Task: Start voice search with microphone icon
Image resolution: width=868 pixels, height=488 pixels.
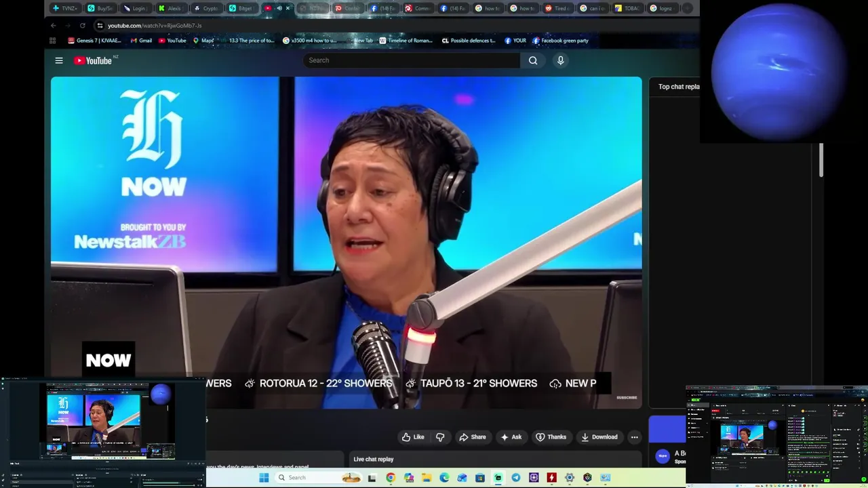Action: point(560,60)
